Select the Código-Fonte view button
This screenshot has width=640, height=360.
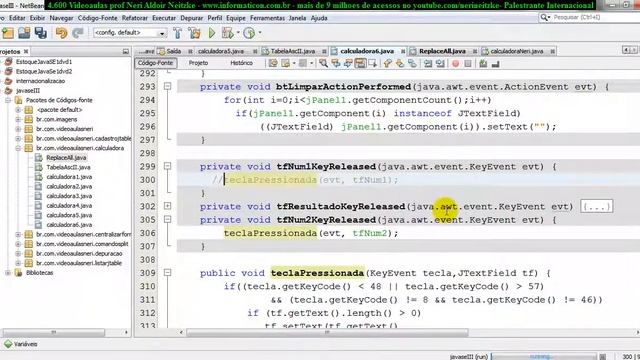tap(155, 63)
